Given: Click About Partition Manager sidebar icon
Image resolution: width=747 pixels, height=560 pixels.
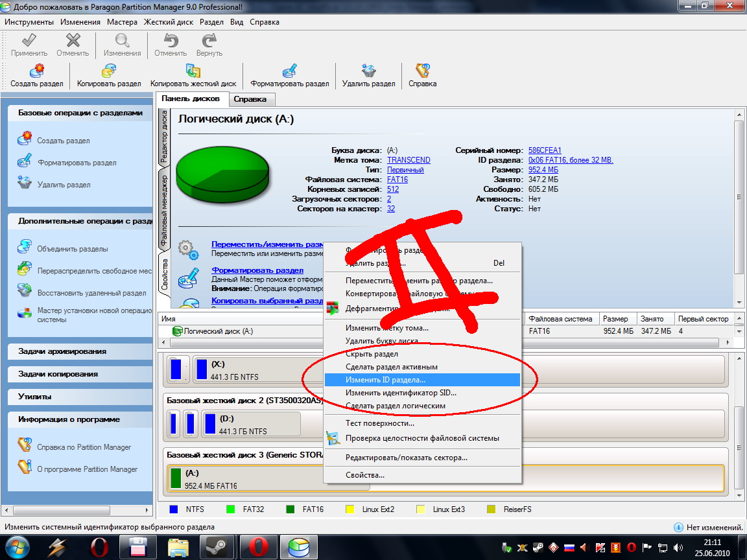Looking at the screenshot, I should click(24, 467).
